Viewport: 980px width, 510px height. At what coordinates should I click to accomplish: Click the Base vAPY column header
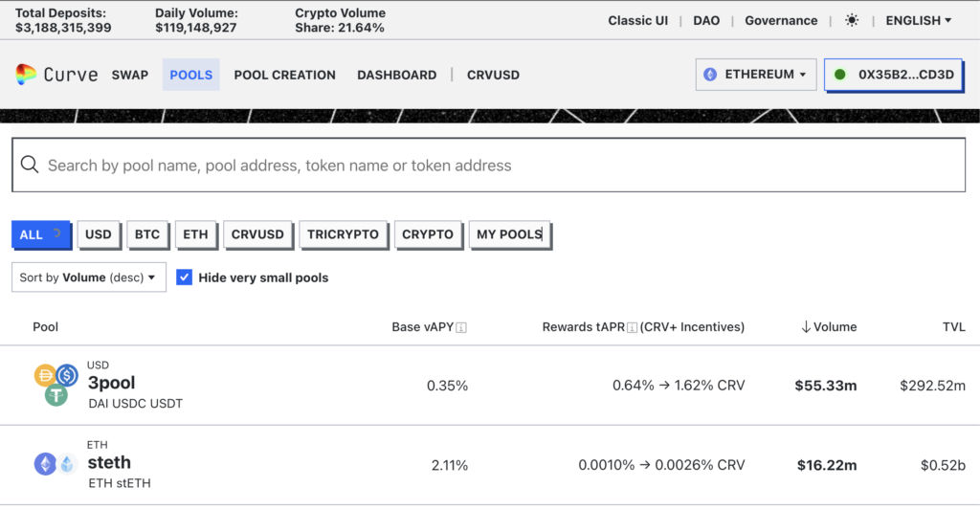(x=422, y=327)
